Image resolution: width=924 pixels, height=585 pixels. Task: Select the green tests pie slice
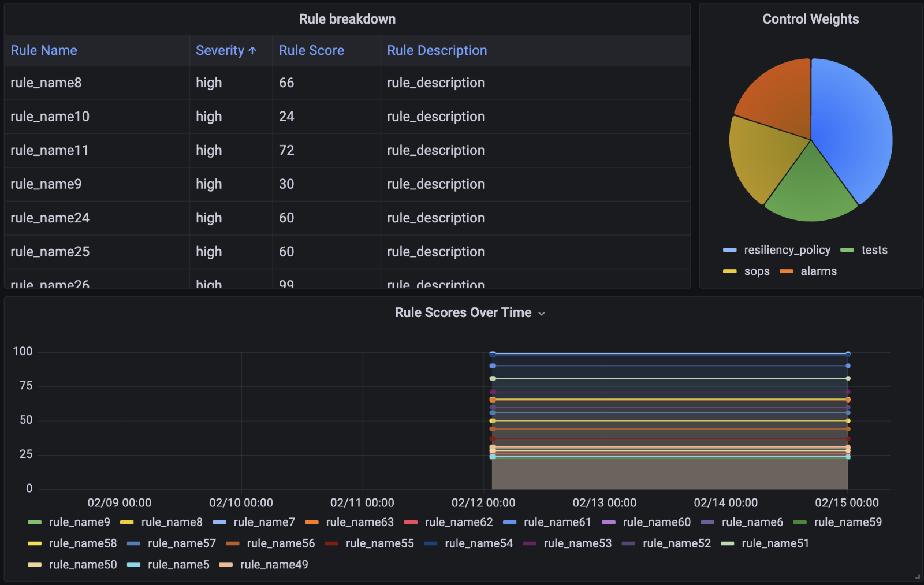click(x=811, y=191)
